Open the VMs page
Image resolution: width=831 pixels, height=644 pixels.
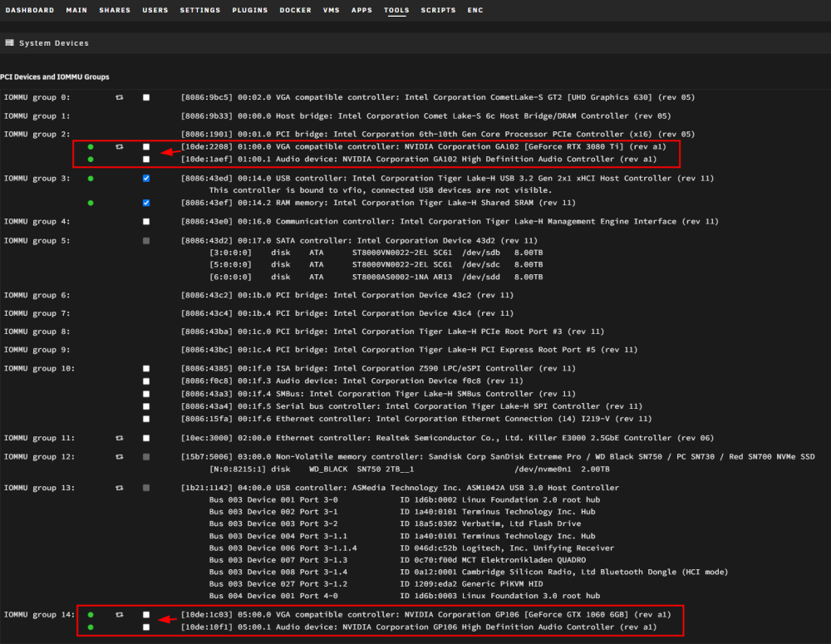point(332,10)
